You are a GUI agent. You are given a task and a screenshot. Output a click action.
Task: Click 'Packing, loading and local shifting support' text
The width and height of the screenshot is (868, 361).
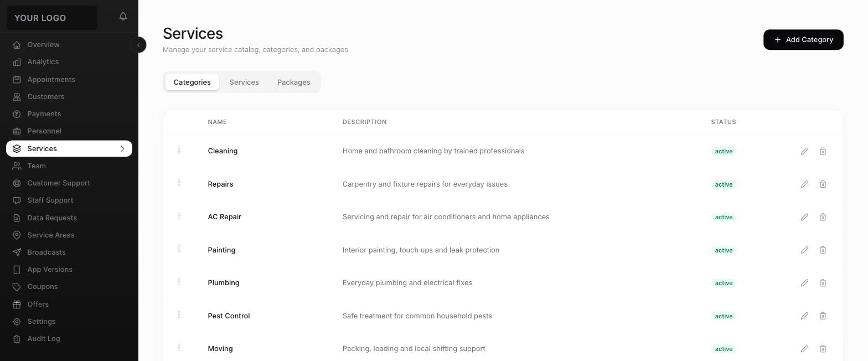click(x=414, y=349)
